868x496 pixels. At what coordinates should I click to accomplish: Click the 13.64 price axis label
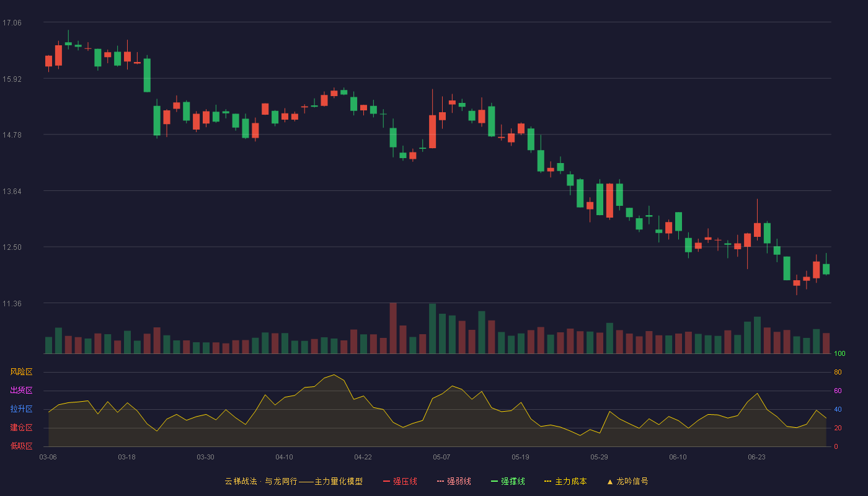point(12,191)
